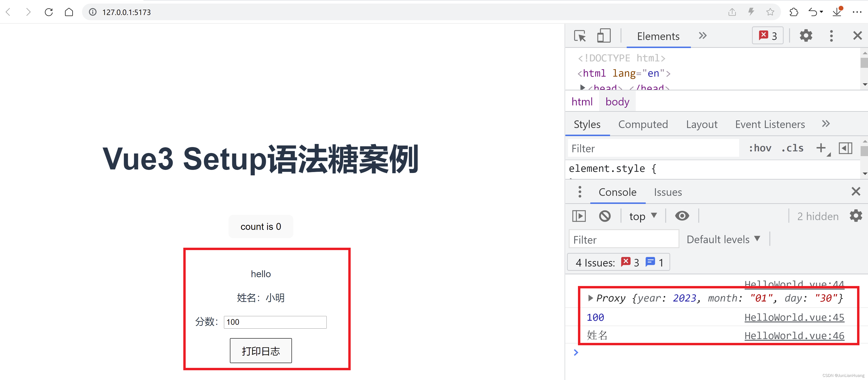Toggle the computed styles sidebar icon
This screenshot has width=868, height=380.
tap(845, 148)
